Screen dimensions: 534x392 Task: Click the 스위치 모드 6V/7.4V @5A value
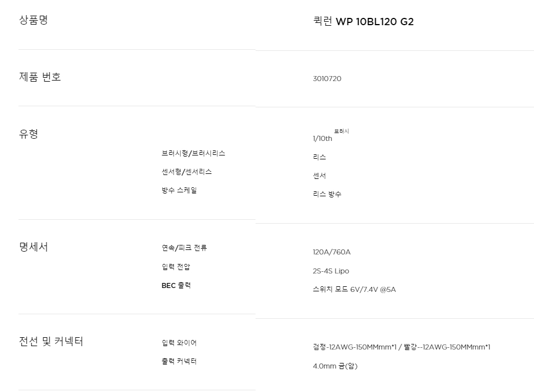[355, 290]
